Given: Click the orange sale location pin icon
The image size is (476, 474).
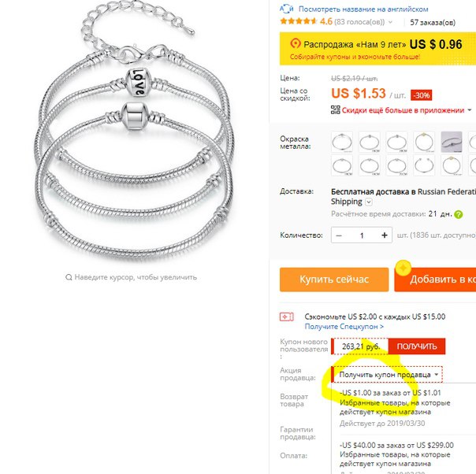Looking at the screenshot, I should pos(295,43).
